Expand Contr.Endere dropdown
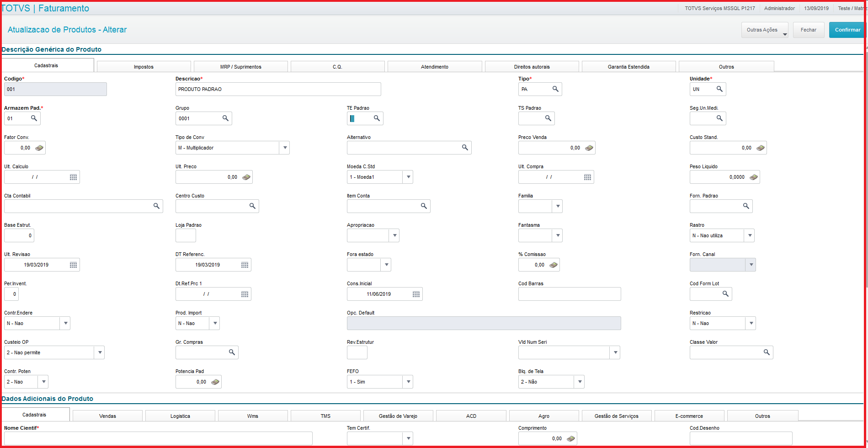This screenshot has height=448, width=868. tap(65, 323)
